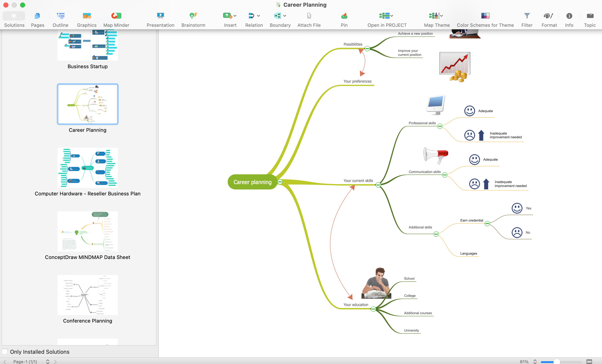Open the Brainstorm mode icon

tap(193, 16)
